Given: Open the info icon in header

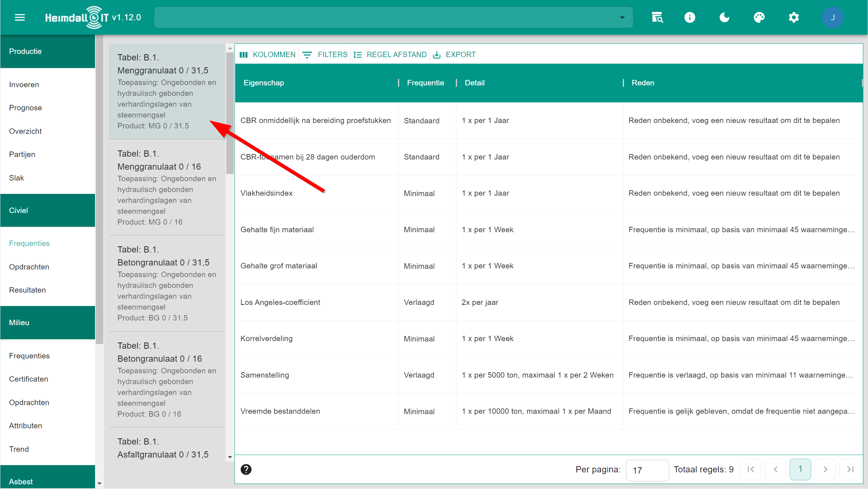Looking at the screenshot, I should (x=689, y=17).
